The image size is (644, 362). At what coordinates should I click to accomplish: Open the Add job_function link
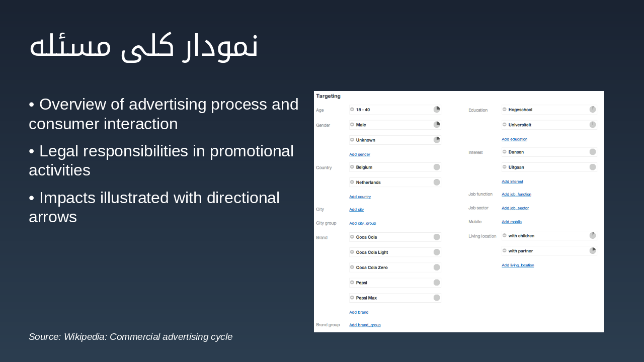(516, 194)
